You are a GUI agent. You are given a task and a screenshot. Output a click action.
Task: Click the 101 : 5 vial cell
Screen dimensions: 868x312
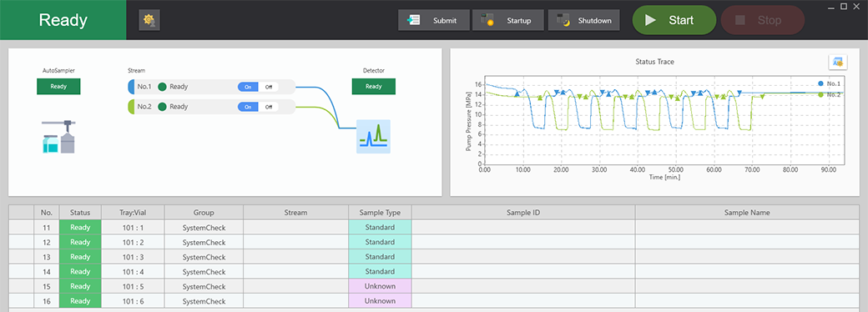tap(133, 286)
